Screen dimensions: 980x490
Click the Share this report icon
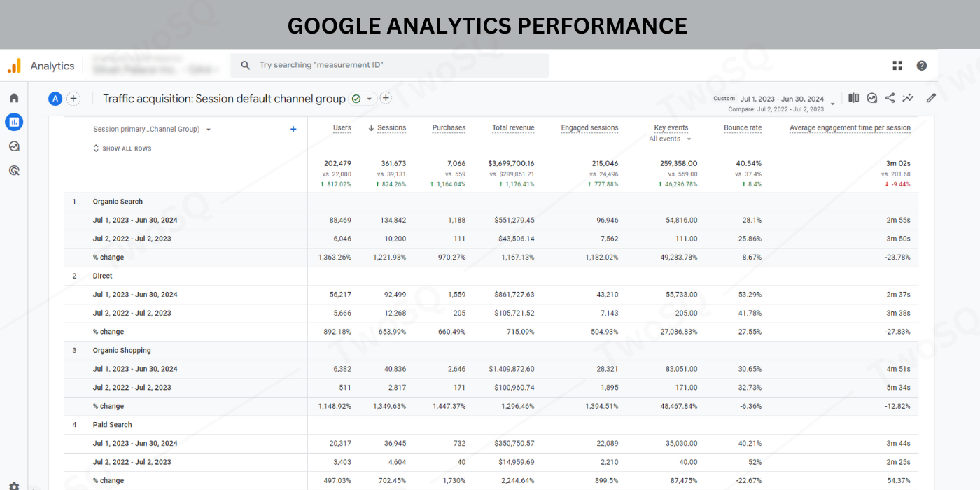click(x=890, y=98)
